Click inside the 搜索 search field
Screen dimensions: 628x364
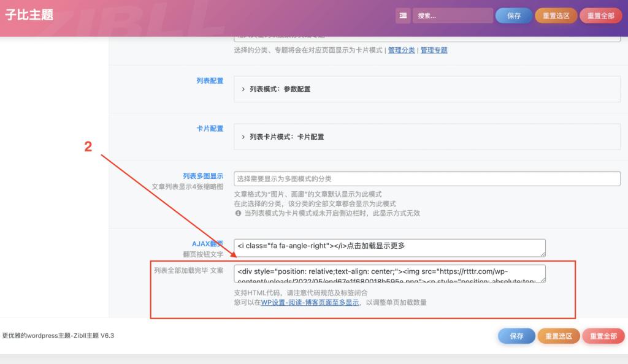tap(453, 15)
